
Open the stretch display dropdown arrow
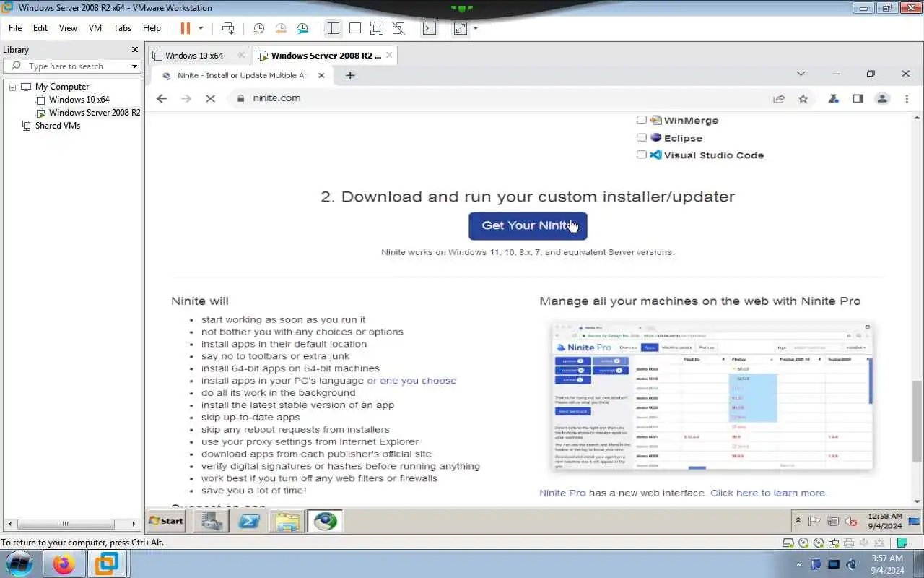coord(476,28)
